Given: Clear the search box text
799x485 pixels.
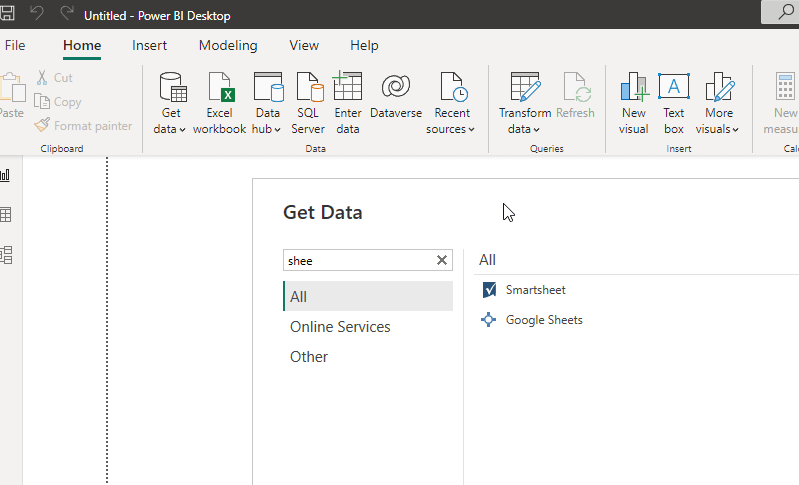Looking at the screenshot, I should [x=442, y=261].
